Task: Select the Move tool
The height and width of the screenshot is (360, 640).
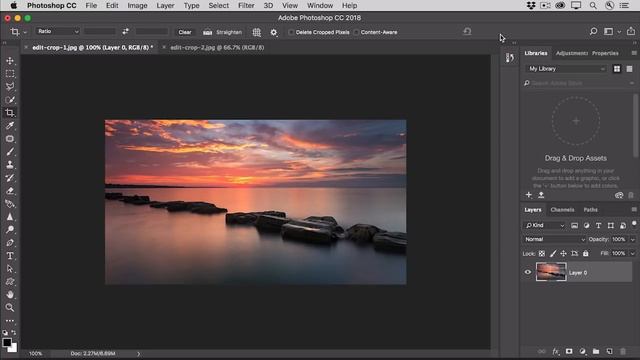Action: (x=10, y=61)
